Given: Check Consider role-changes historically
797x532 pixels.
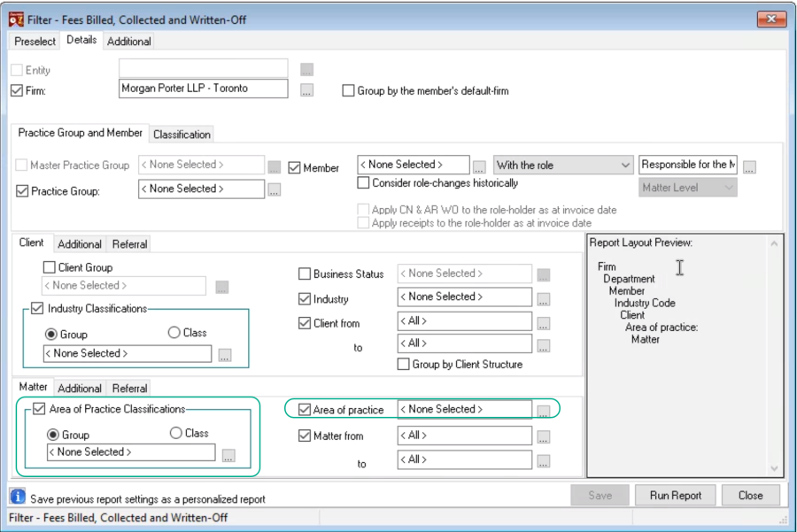Looking at the screenshot, I should click(x=363, y=183).
